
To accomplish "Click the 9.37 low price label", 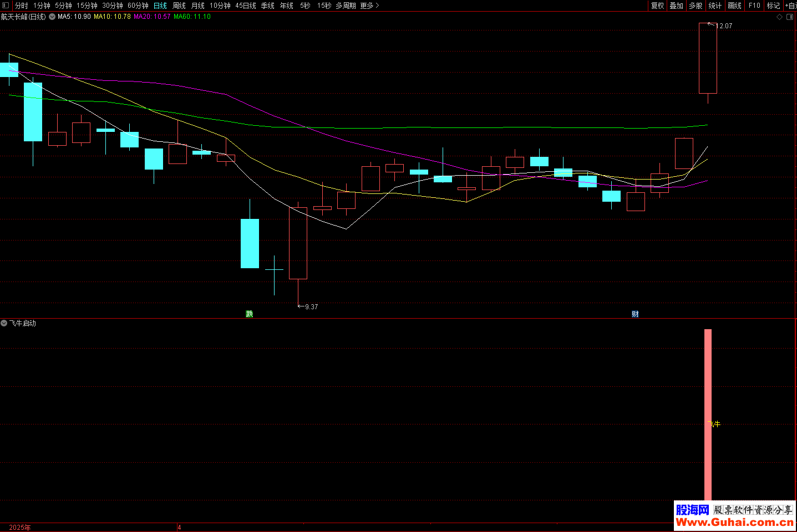I will tap(311, 307).
